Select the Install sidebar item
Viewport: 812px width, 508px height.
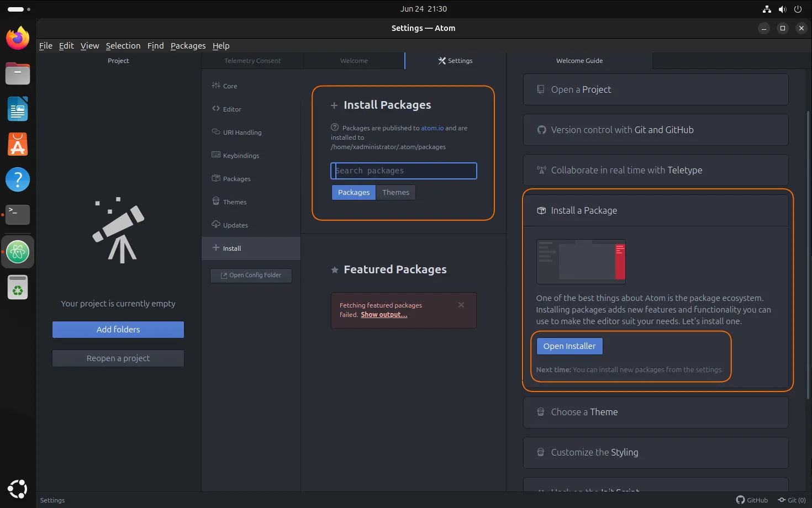(x=251, y=248)
